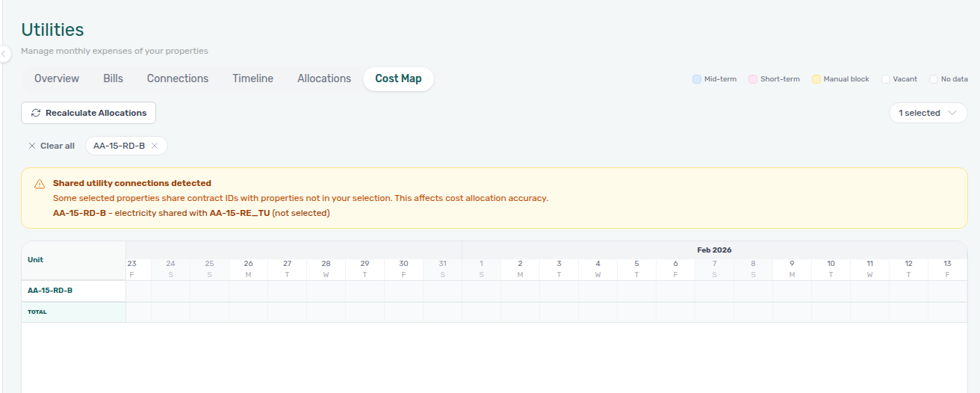The width and height of the screenshot is (980, 393).
Task: Click the Vacant legend swatch
Action: click(x=886, y=79)
